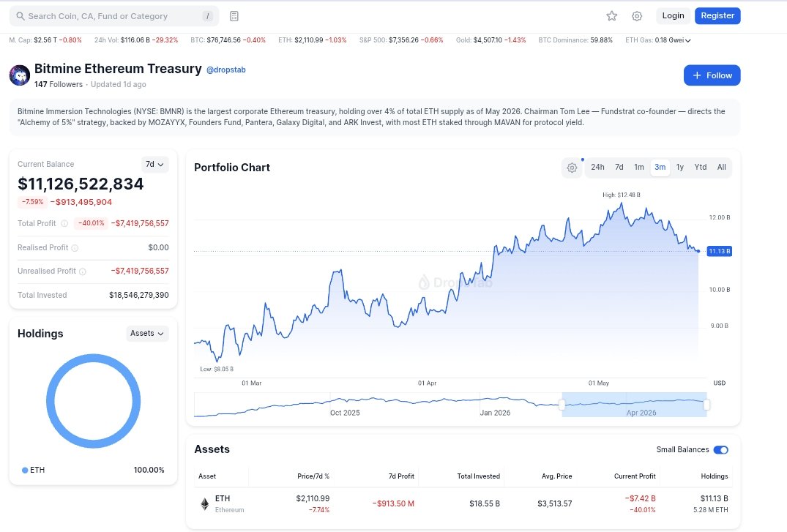Follow the Bitmine Ethereum Treasury portfolio
Screen dimensions: 787x532
[712, 75]
